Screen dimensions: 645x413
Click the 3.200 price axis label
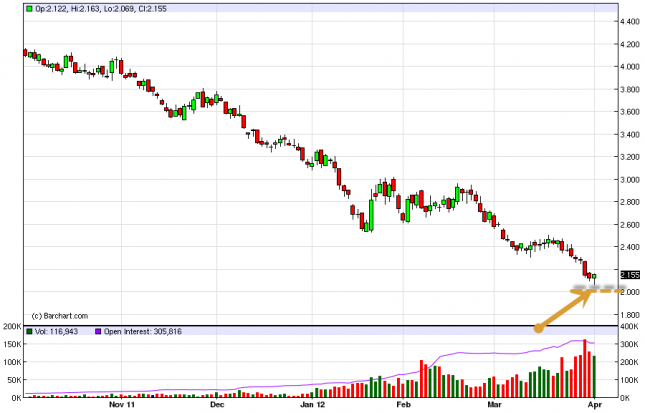click(x=630, y=157)
